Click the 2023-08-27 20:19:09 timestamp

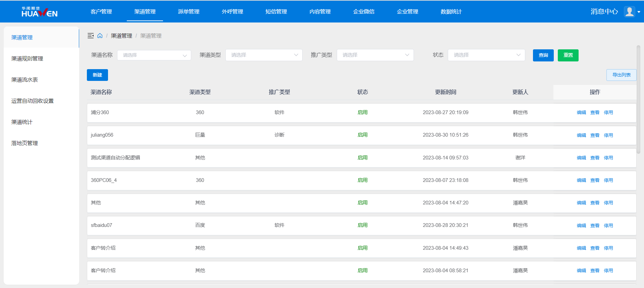coord(445,112)
